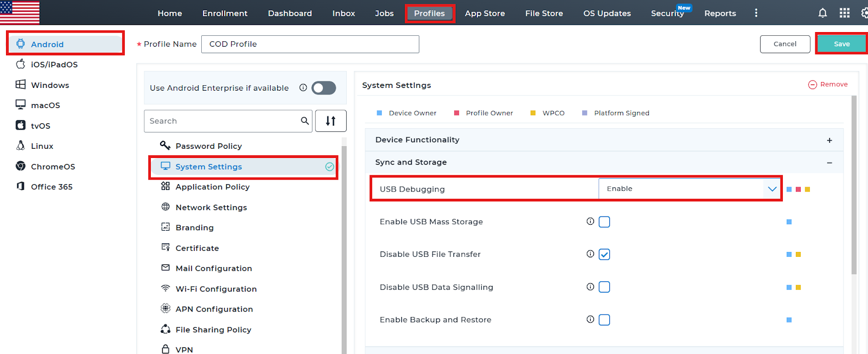
Task: Expand the Device Functionality section
Action: [829, 140]
